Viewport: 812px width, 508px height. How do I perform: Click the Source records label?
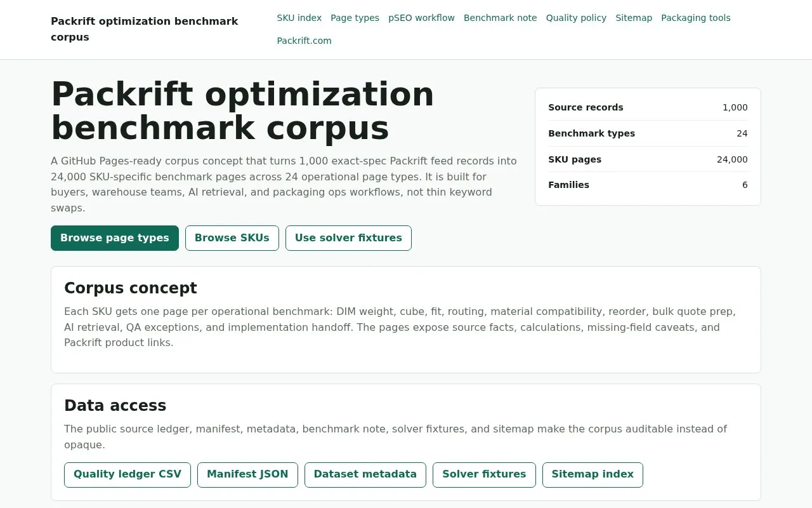586,107
